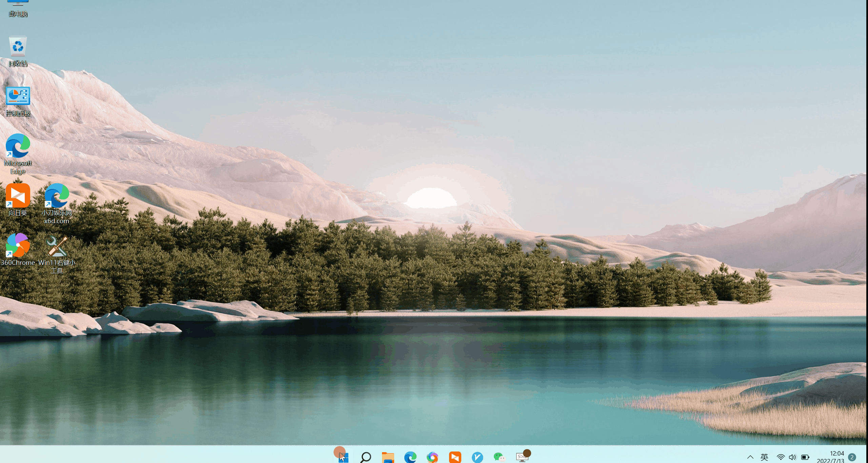This screenshot has height=463, width=868.
Task: Launch Edge from the taskbar
Action: tap(410, 457)
